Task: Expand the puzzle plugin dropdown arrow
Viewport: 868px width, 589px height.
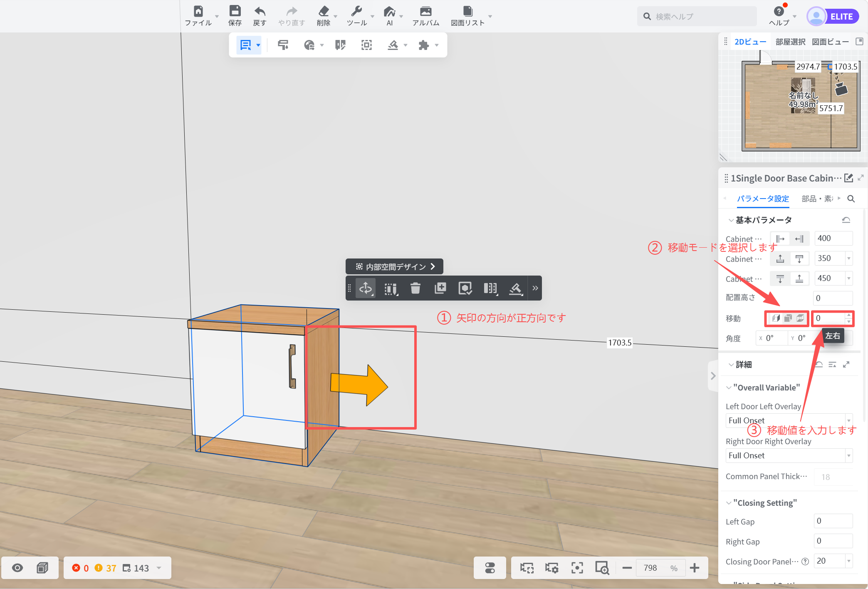Action: point(437,45)
